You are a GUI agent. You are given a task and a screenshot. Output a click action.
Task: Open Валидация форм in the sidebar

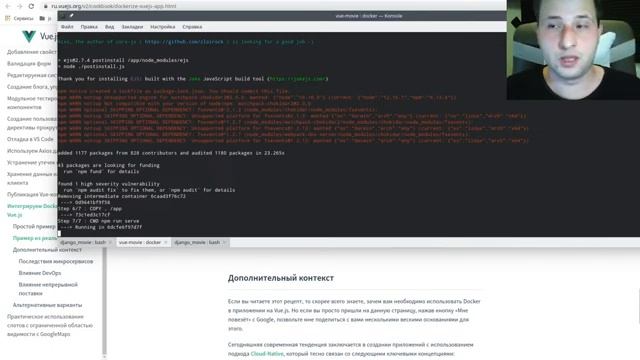coord(29,64)
